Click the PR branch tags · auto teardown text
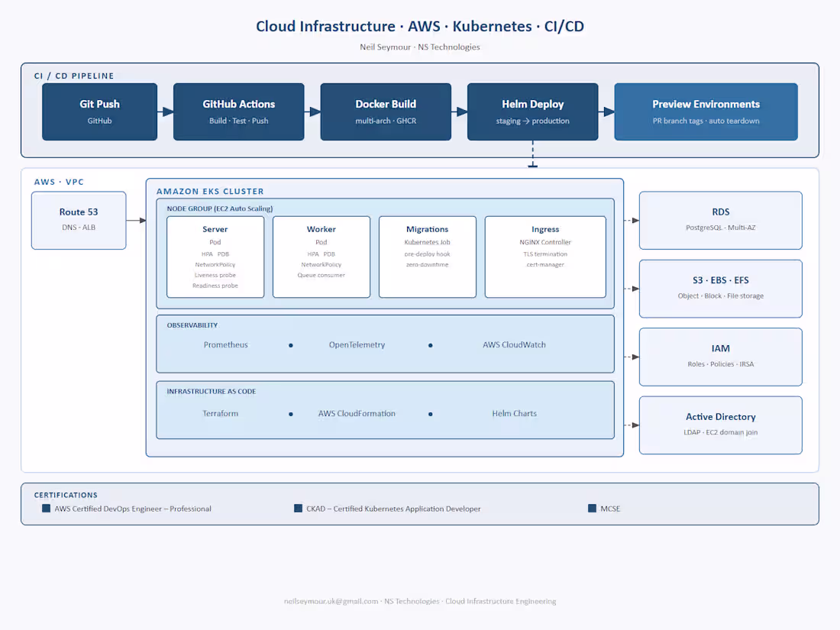The image size is (840, 630). 706,121
